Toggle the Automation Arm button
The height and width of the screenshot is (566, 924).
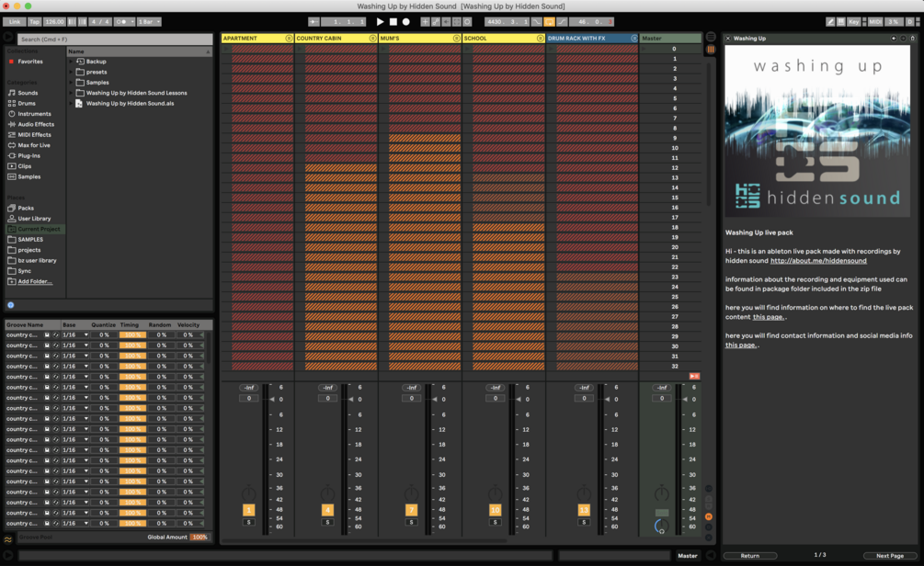[436, 22]
